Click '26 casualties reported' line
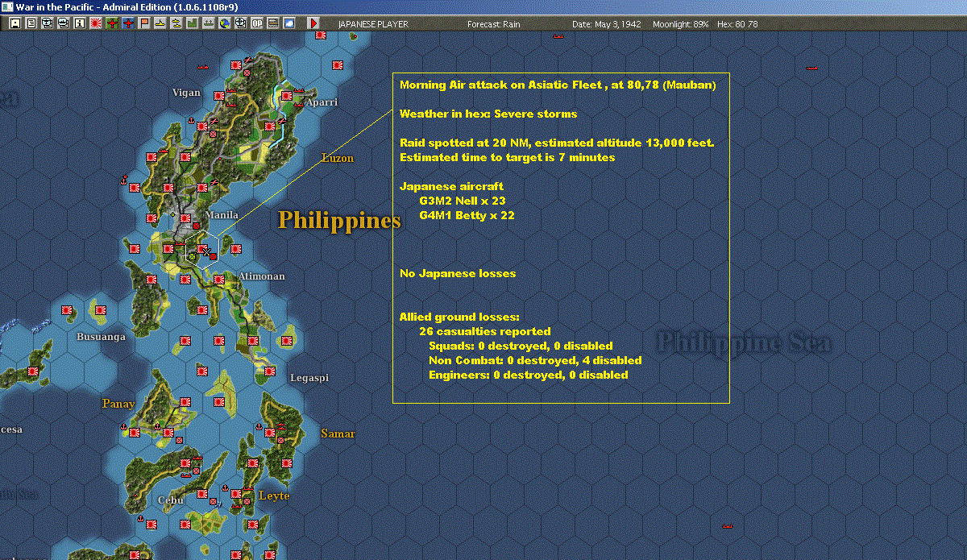Image resolution: width=967 pixels, height=560 pixels. (485, 331)
